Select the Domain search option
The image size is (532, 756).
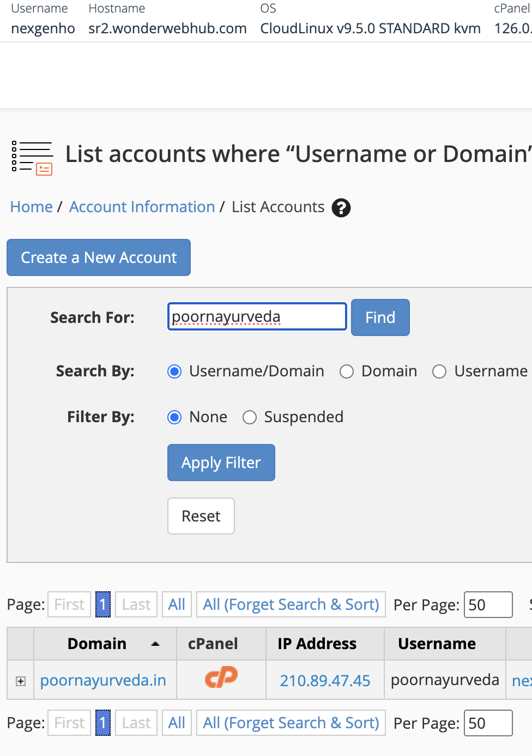point(347,371)
